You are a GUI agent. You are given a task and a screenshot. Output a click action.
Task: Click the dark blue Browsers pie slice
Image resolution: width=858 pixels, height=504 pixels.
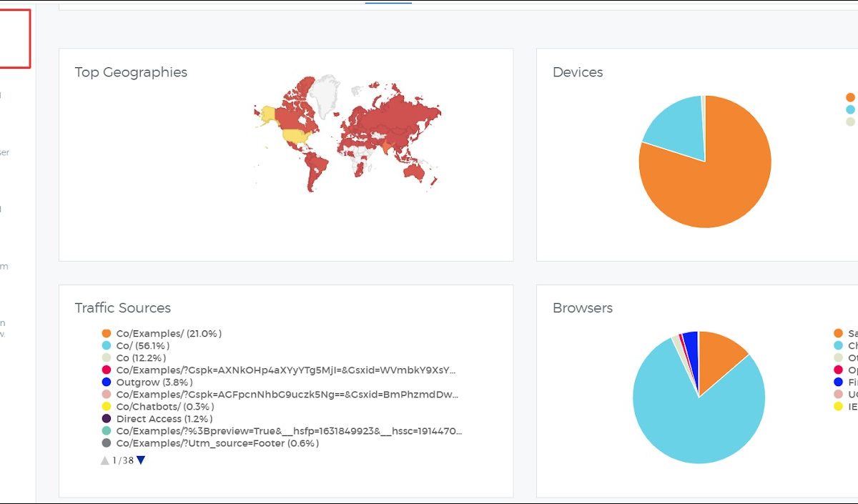pos(691,343)
